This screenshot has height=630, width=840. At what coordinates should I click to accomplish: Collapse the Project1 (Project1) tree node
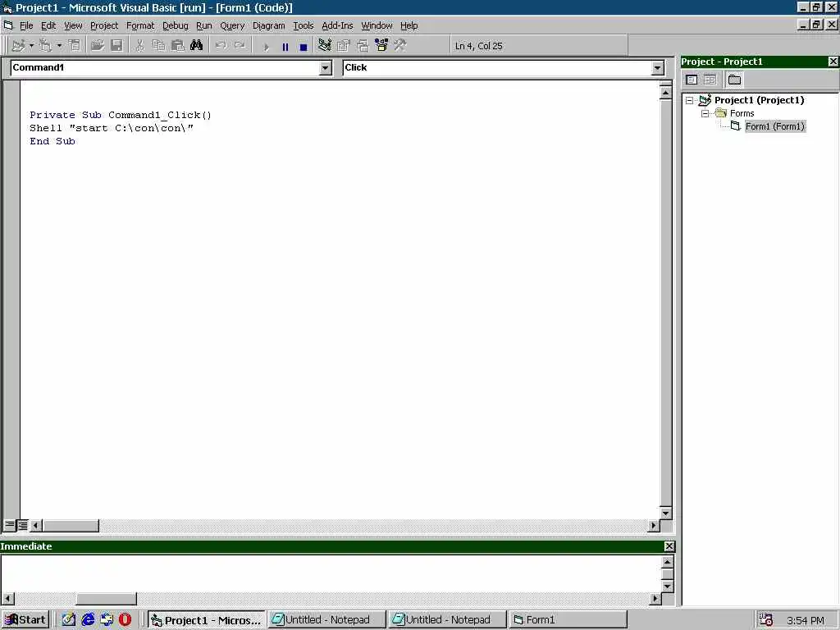pyautogui.click(x=689, y=100)
